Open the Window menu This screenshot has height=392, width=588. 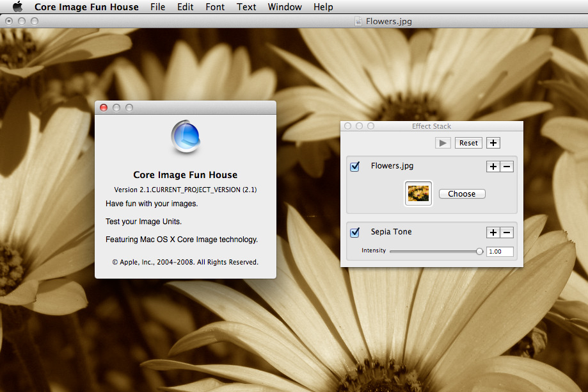pos(285,7)
